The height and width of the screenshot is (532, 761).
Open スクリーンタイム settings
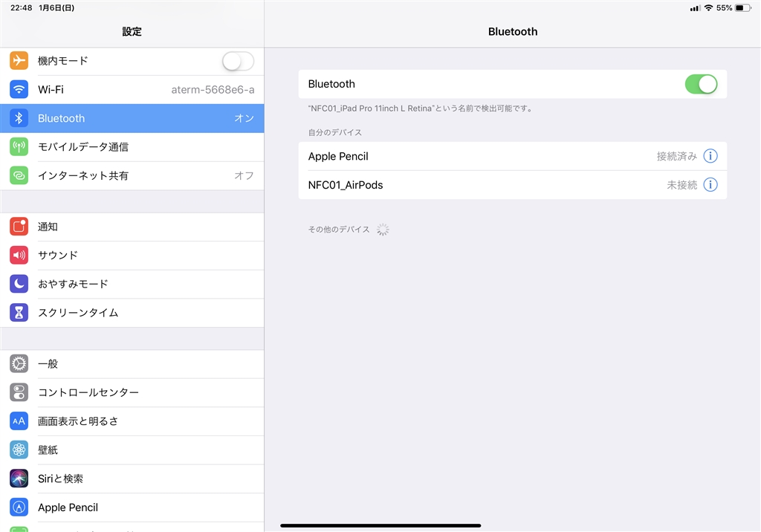pyautogui.click(x=132, y=313)
